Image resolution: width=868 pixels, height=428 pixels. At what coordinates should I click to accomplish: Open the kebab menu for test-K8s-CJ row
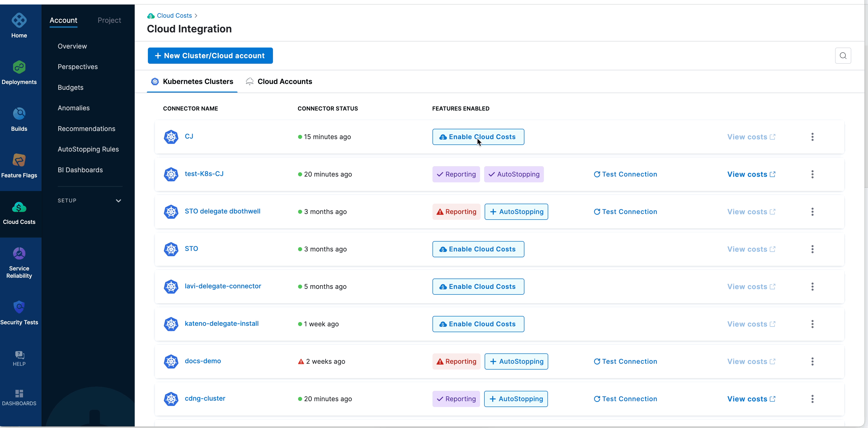812,175
